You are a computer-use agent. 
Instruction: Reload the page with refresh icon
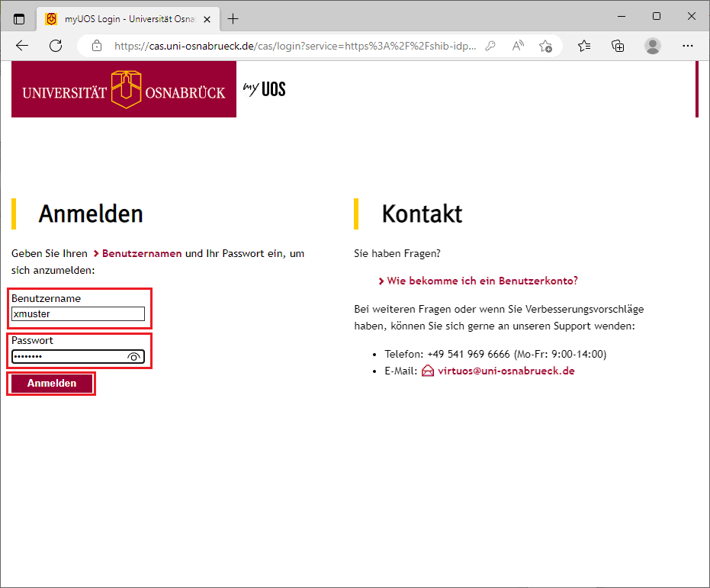point(56,46)
